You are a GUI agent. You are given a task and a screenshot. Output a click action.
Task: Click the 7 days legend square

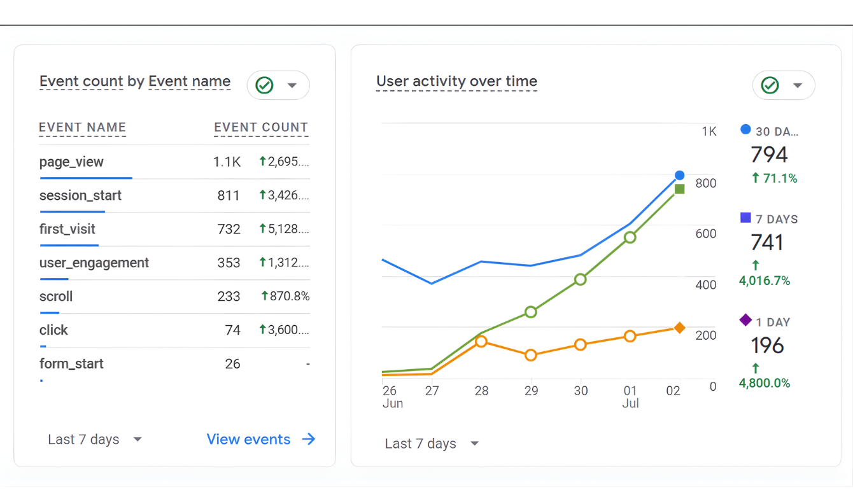click(745, 218)
